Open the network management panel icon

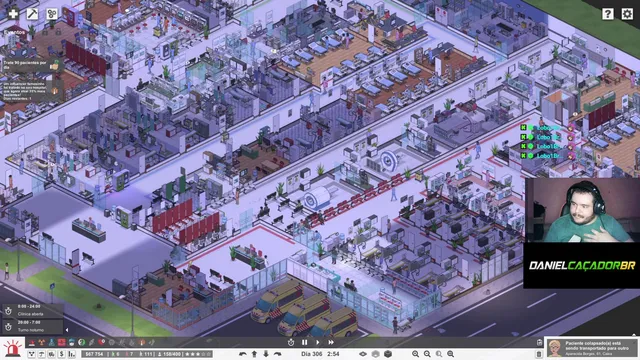pos(31,354)
